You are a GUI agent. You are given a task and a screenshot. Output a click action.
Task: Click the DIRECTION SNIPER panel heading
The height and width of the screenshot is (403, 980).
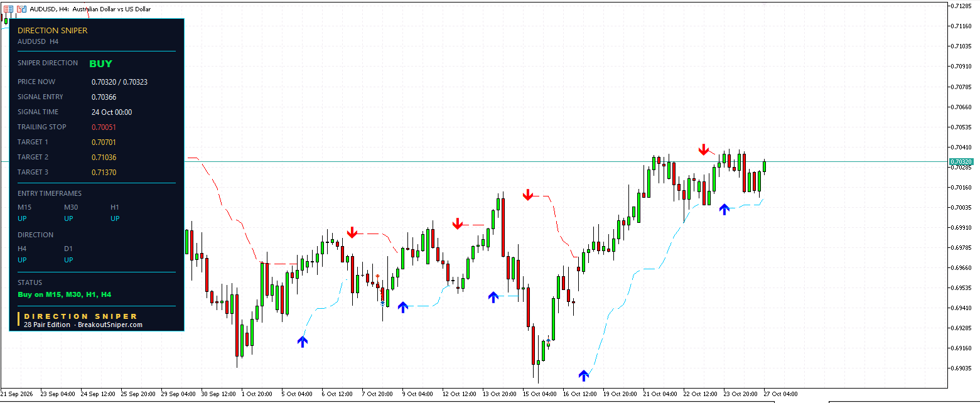[x=53, y=30]
